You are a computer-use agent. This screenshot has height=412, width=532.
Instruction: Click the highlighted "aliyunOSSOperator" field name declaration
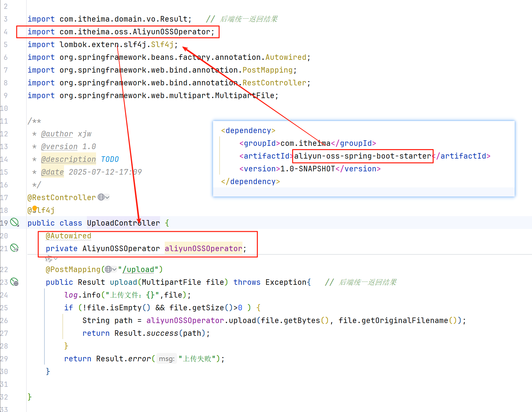click(x=203, y=249)
